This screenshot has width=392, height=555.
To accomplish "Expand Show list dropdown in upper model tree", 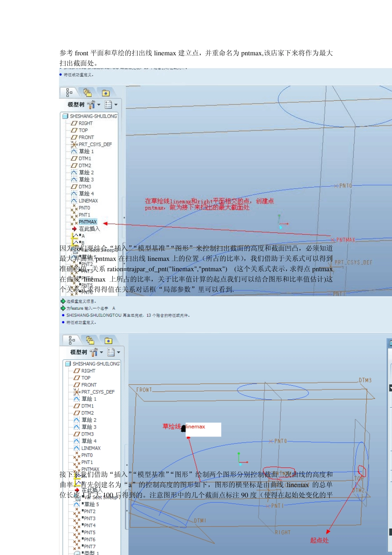I will coord(111,105).
